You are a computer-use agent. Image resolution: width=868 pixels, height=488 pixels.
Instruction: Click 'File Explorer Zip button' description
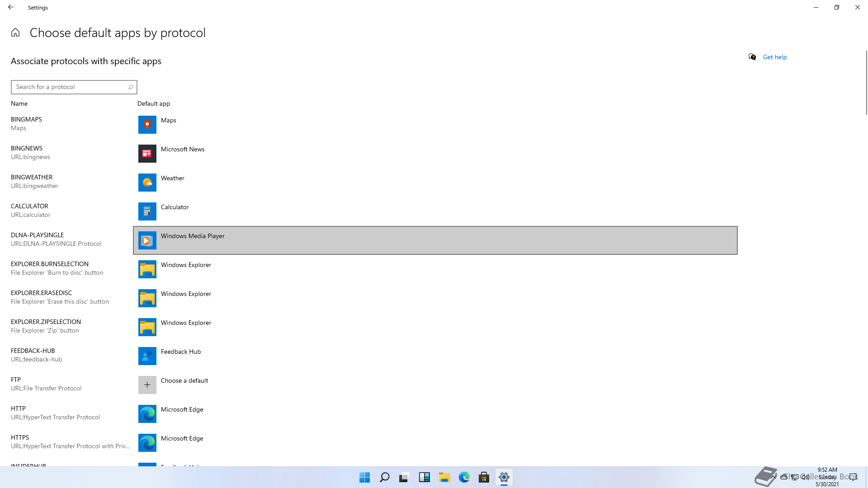click(x=45, y=330)
